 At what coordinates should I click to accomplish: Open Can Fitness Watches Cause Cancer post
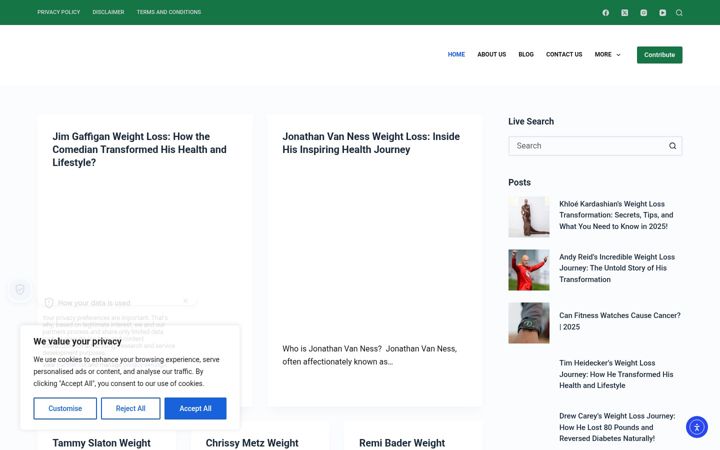(x=620, y=321)
